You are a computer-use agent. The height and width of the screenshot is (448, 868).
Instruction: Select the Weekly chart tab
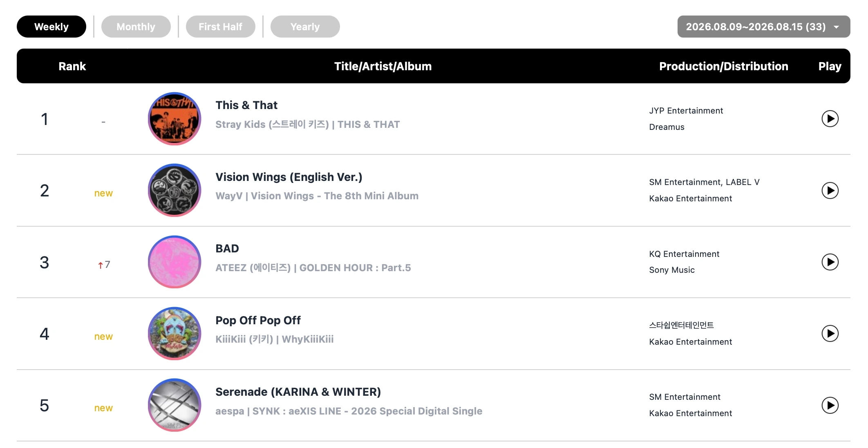pyautogui.click(x=51, y=27)
